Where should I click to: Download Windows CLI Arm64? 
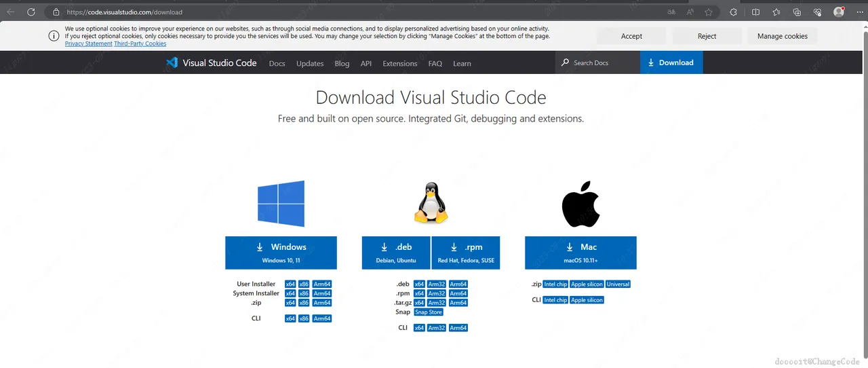pos(322,318)
